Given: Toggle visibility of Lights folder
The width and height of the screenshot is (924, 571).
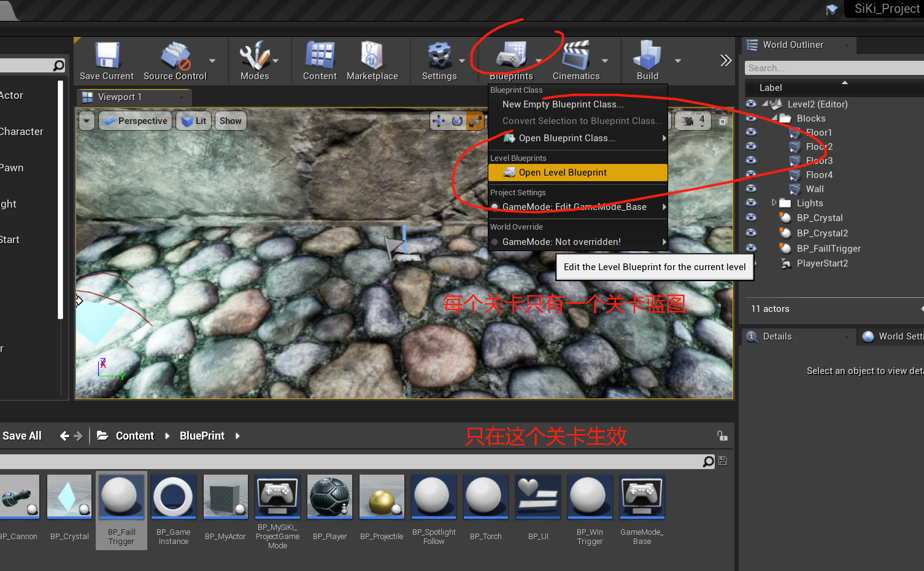Looking at the screenshot, I should point(751,203).
